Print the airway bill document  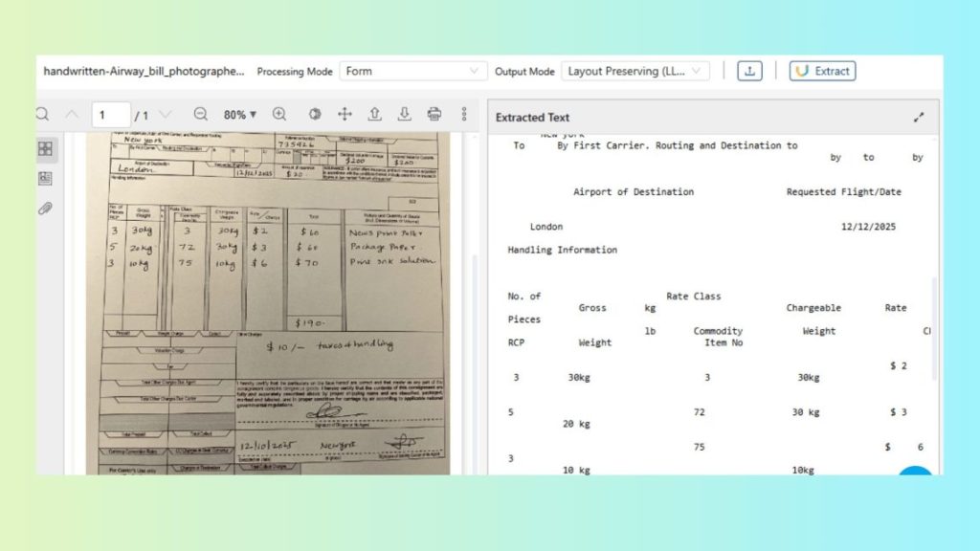coord(434,114)
